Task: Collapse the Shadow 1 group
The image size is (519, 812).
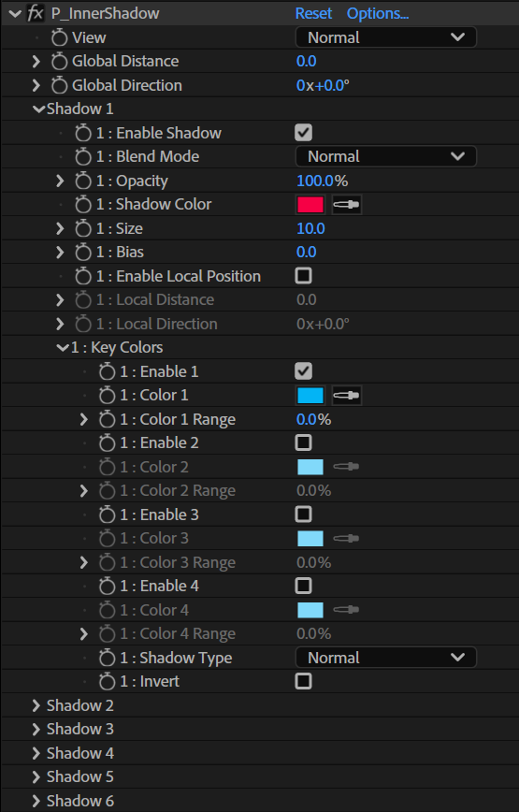Action: [38, 109]
